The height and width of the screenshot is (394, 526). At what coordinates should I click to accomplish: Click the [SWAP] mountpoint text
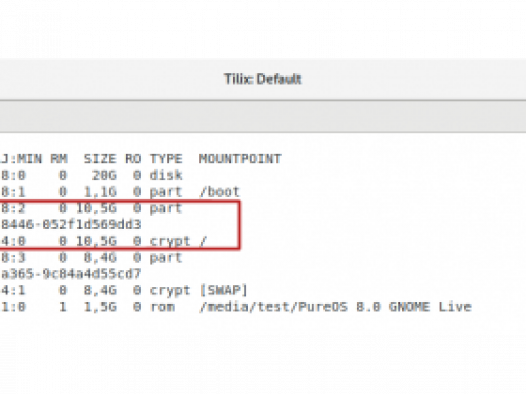coord(223,290)
